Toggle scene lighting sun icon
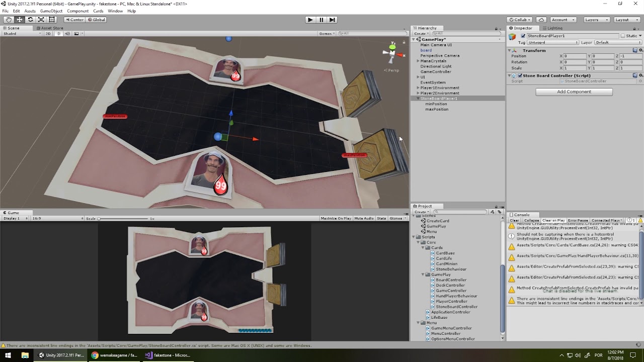The width and height of the screenshot is (644, 362). click(x=59, y=34)
